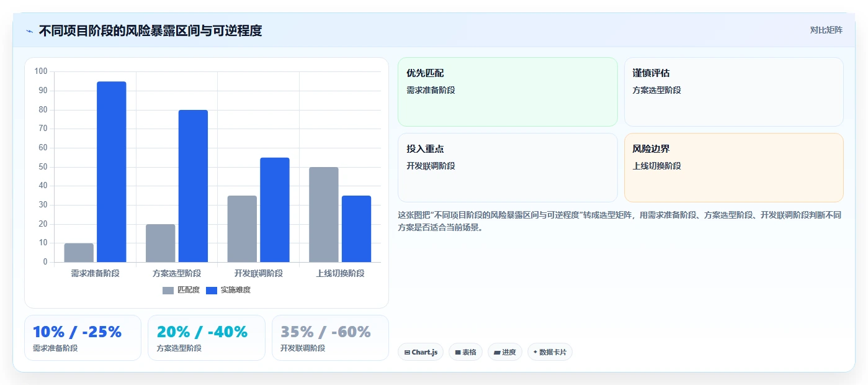Click the blue 上线切换阶段 bar (35)

pyautogui.click(x=357, y=229)
